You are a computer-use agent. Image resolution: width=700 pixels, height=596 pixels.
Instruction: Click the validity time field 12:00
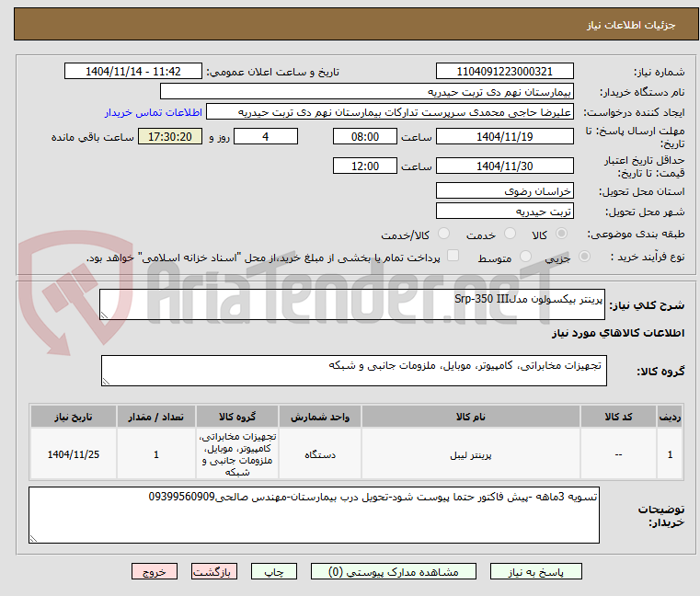pyautogui.click(x=365, y=166)
